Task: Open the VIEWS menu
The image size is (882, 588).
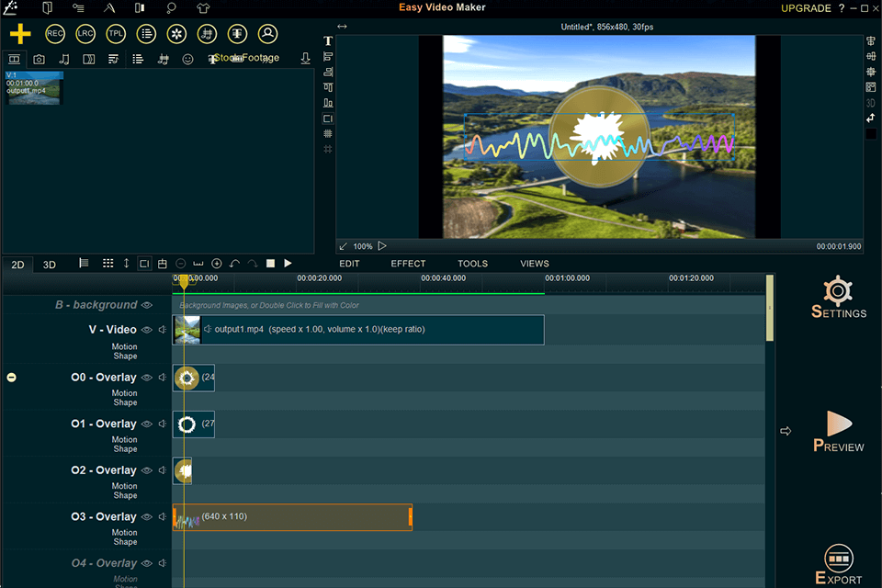Action: pyautogui.click(x=535, y=264)
